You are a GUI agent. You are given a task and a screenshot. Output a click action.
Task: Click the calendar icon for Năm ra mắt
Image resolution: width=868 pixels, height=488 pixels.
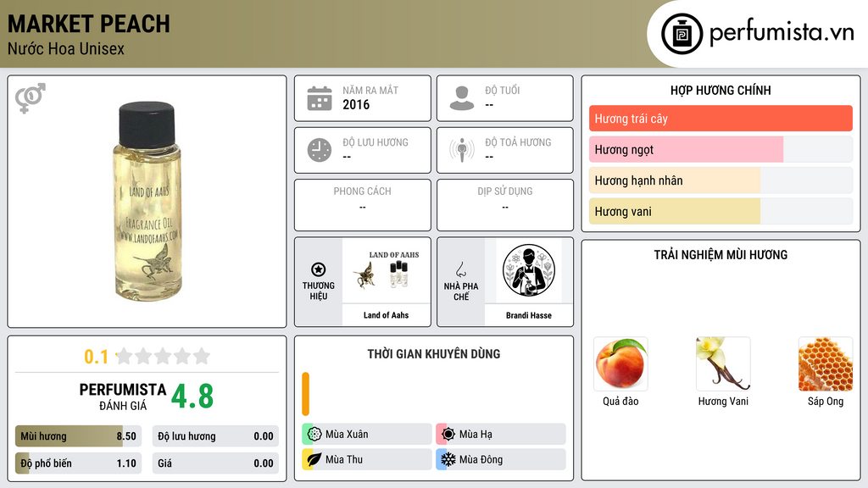coord(320,98)
